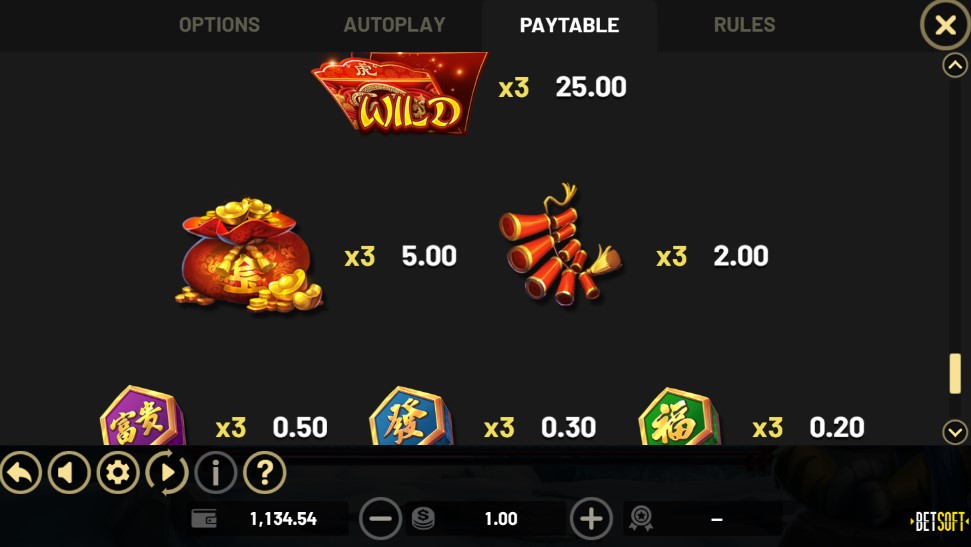Click the wallet balance icon
The height and width of the screenshot is (547, 971).
click(x=204, y=519)
